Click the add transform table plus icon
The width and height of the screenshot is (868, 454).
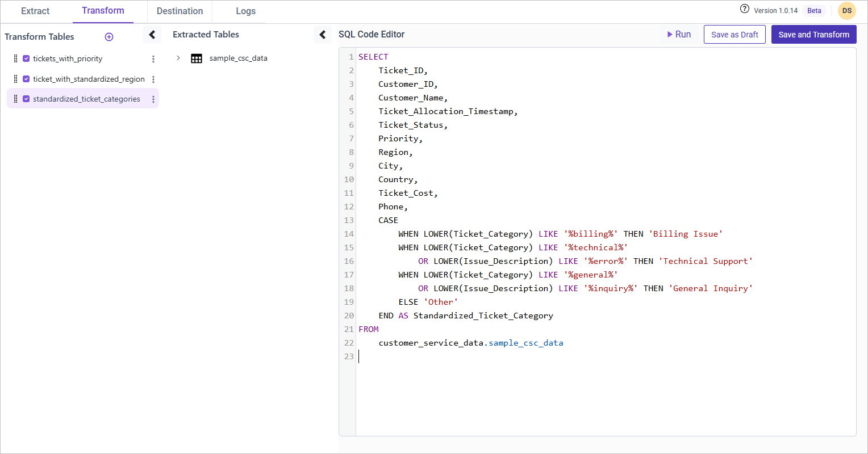109,37
